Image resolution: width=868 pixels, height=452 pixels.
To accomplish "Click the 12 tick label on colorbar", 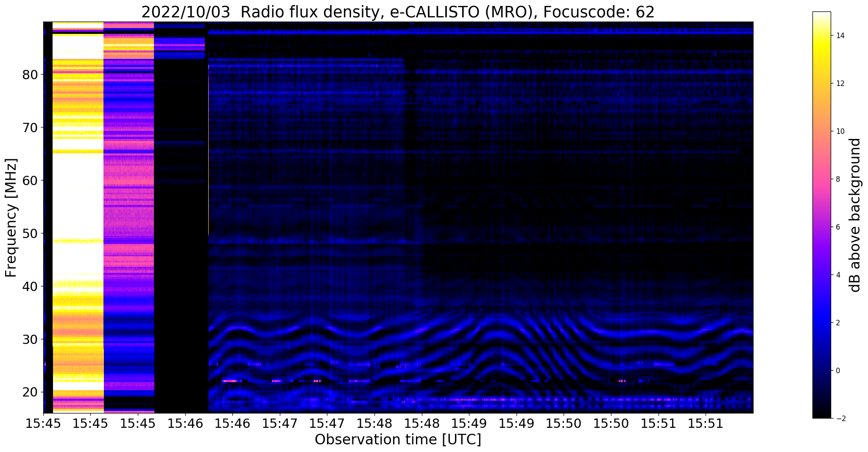I will click(840, 83).
